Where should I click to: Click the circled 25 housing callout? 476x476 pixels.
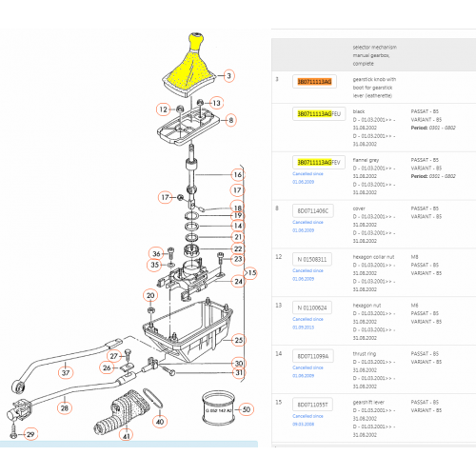tap(239, 340)
